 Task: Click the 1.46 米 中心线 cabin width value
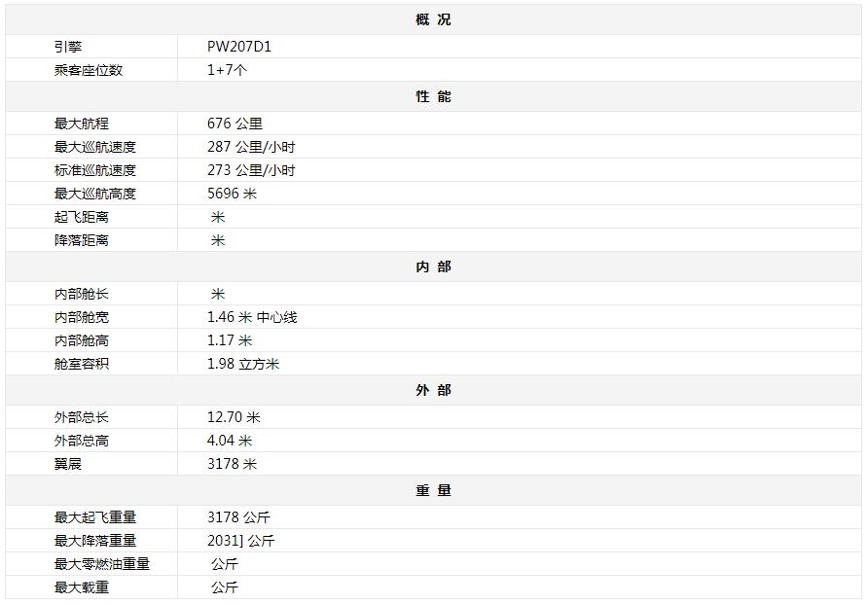point(252,317)
